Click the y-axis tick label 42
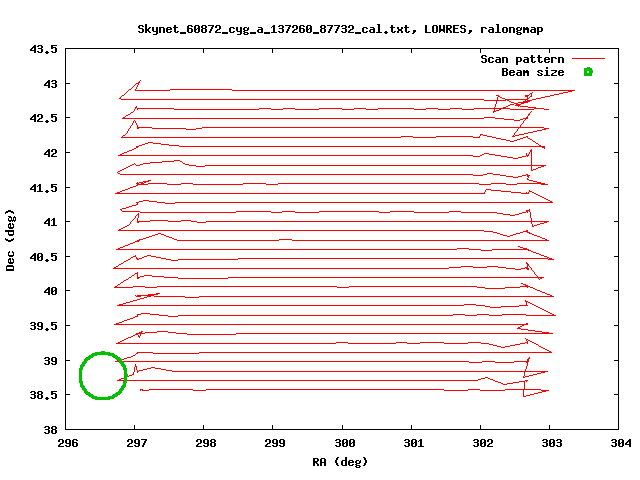The width and height of the screenshot is (640, 480). (50, 153)
